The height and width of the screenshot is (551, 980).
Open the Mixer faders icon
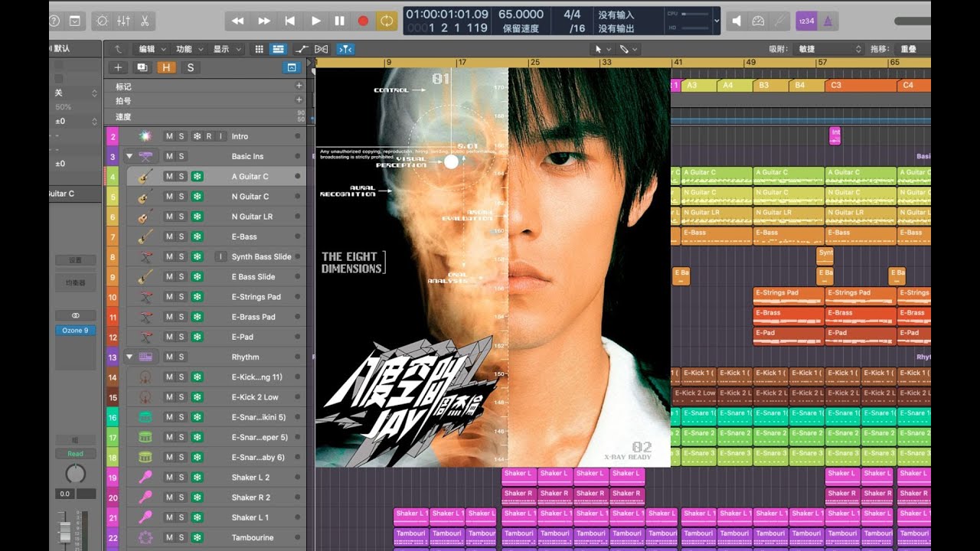point(123,21)
